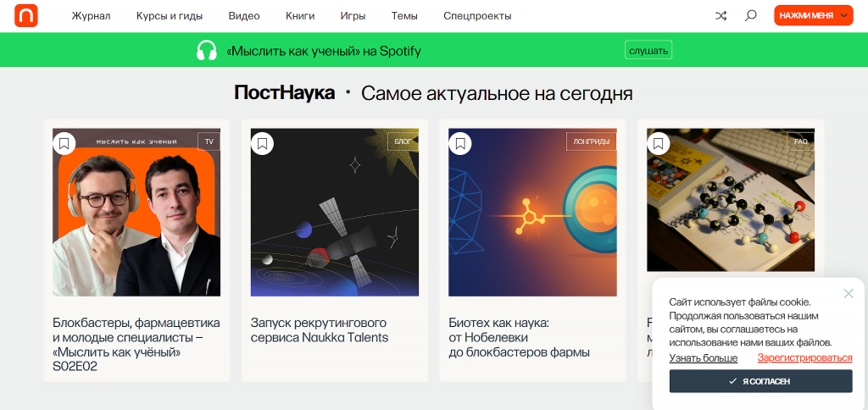Open the «Курсы и гиды» menu
This screenshot has width=868, height=410.
[170, 16]
